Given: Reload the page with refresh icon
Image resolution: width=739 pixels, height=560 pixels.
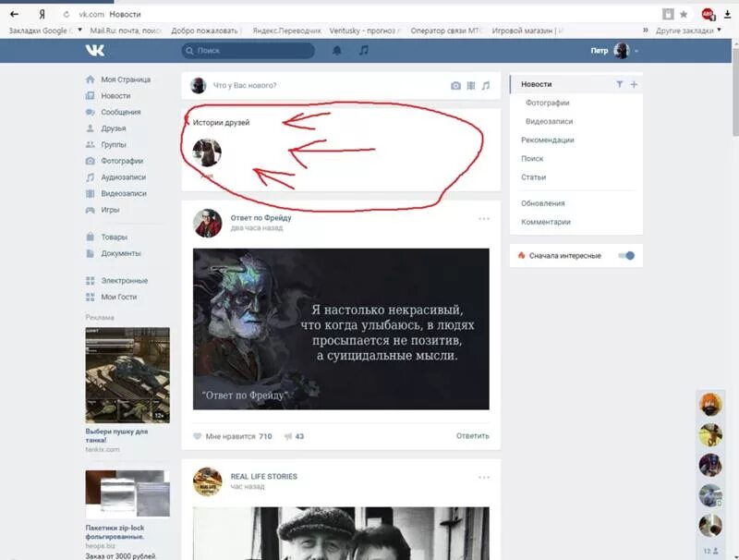Looking at the screenshot, I should [67, 15].
